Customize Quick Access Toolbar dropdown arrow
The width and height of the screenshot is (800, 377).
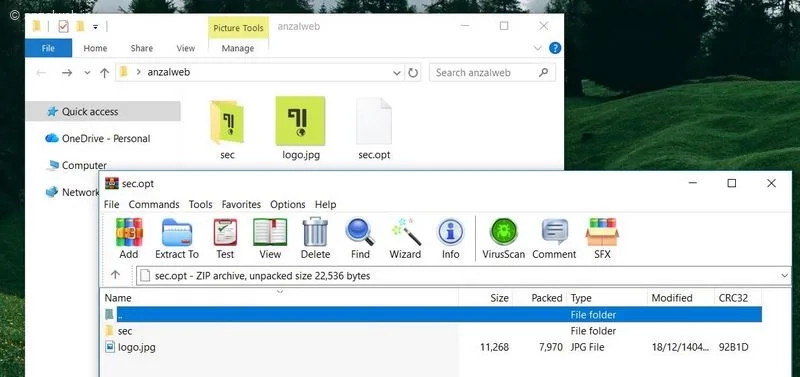(95, 27)
